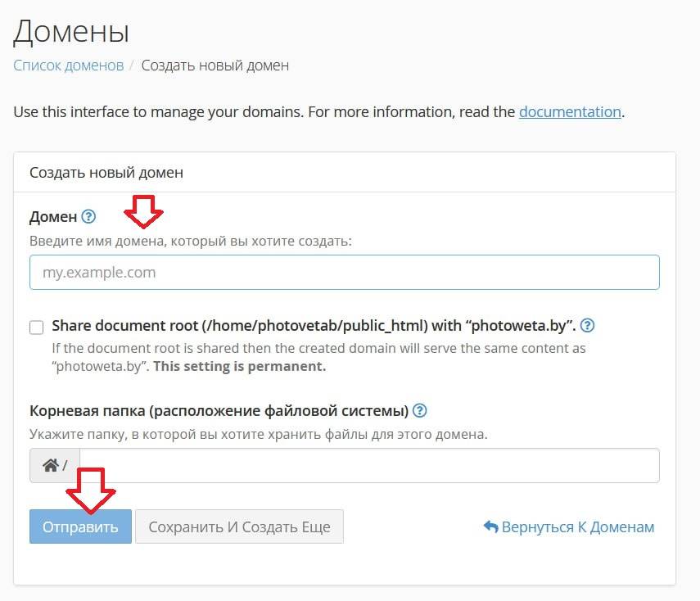Select the Создать новый домен breadcrumb item
Screen dimensions: 700x601
click(x=215, y=65)
